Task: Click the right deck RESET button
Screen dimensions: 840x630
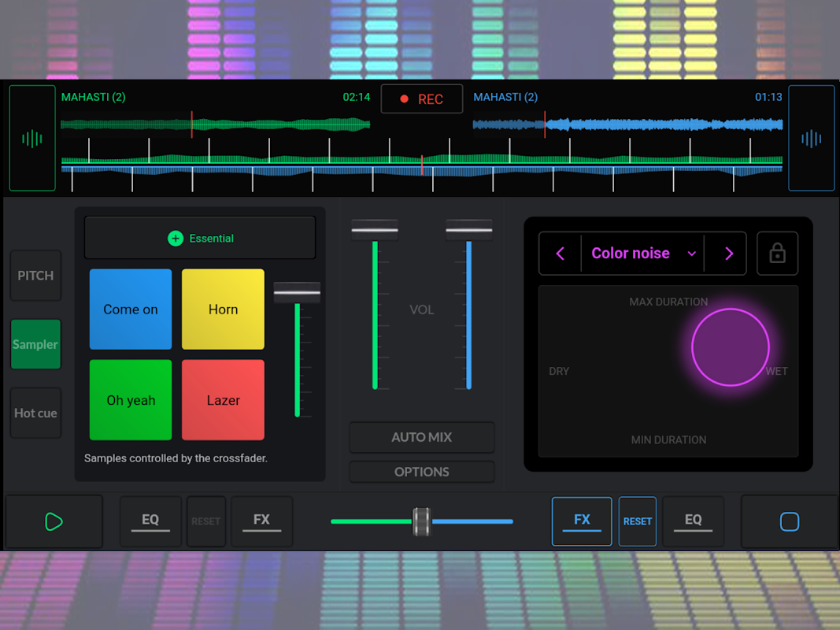Action: (637, 521)
